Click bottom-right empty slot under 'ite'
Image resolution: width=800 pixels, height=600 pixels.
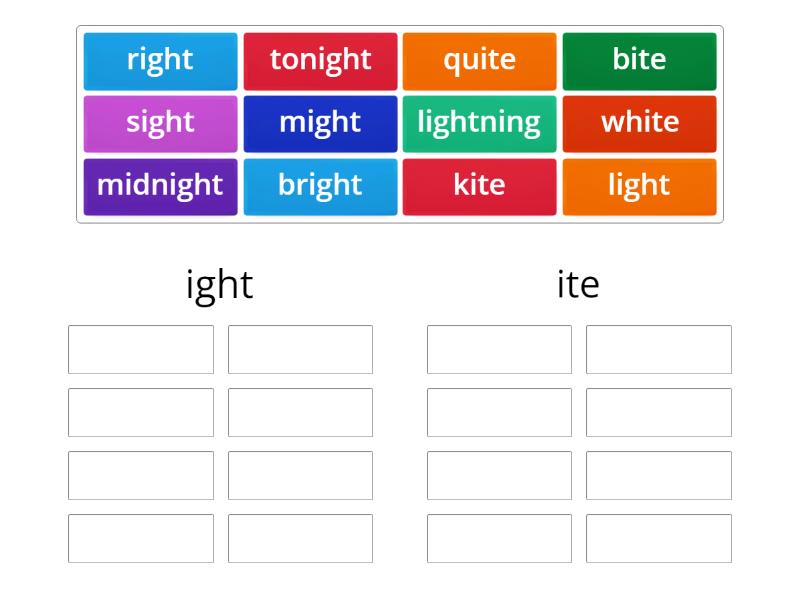(658, 538)
